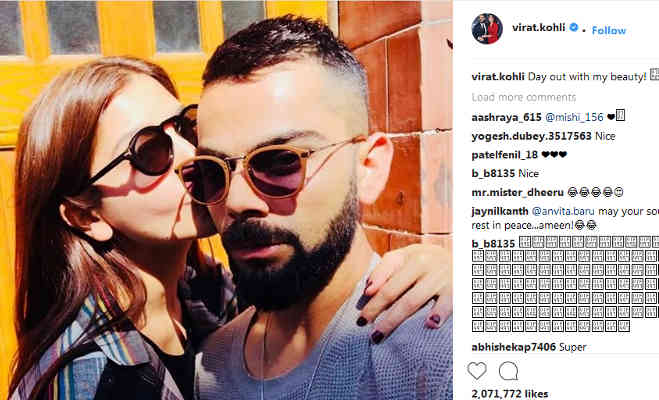
Task: Open the @anvita.baru mention
Action: tap(563, 211)
